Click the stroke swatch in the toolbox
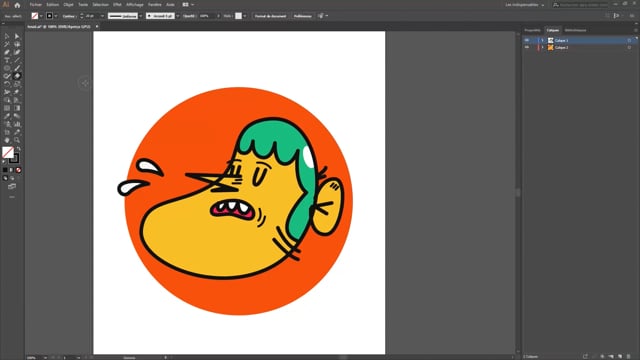This screenshot has width=640, height=360. [x=14, y=158]
